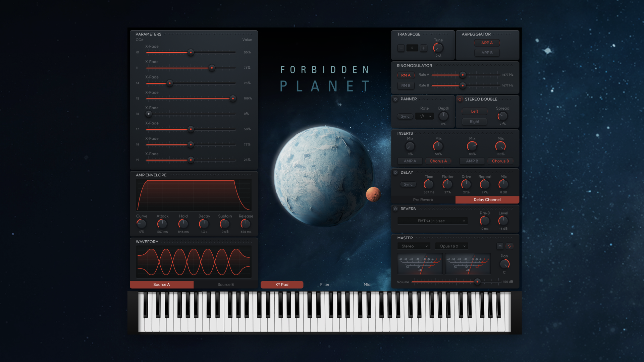The height and width of the screenshot is (362, 644).
Task: Open the Panner rate dropdown showing 1/1
Action: pyautogui.click(x=424, y=116)
